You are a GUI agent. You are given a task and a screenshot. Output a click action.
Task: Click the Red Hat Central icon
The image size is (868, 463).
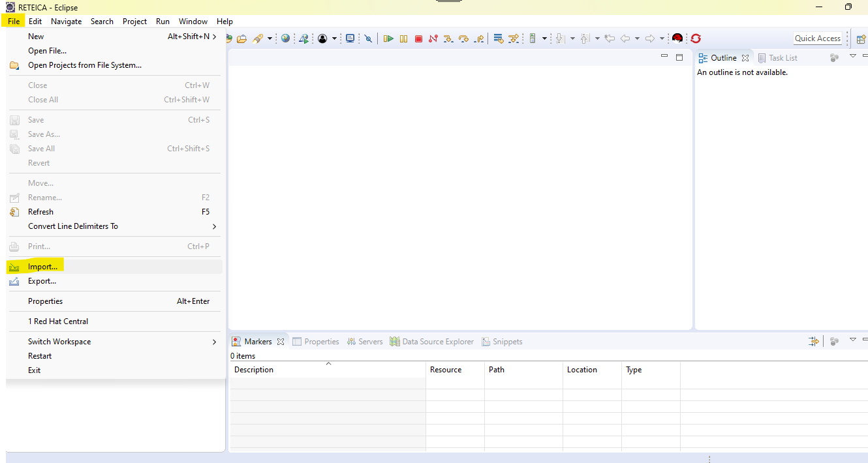click(x=677, y=38)
